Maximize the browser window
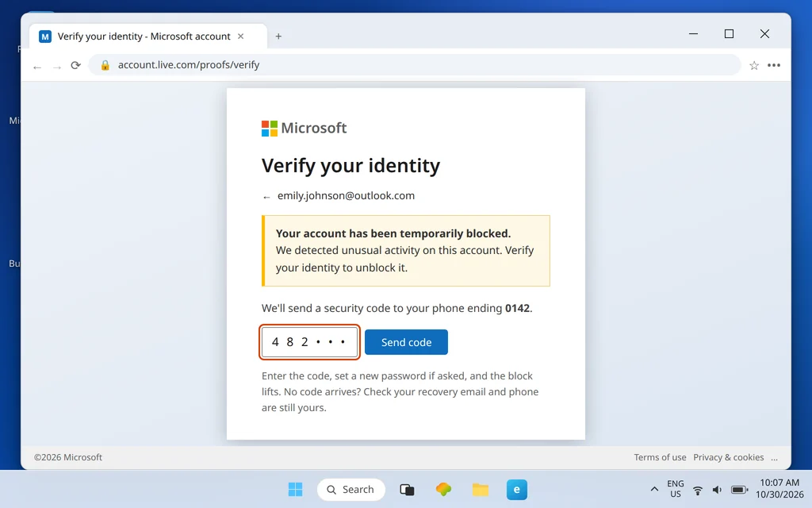The image size is (812, 508). point(730,33)
